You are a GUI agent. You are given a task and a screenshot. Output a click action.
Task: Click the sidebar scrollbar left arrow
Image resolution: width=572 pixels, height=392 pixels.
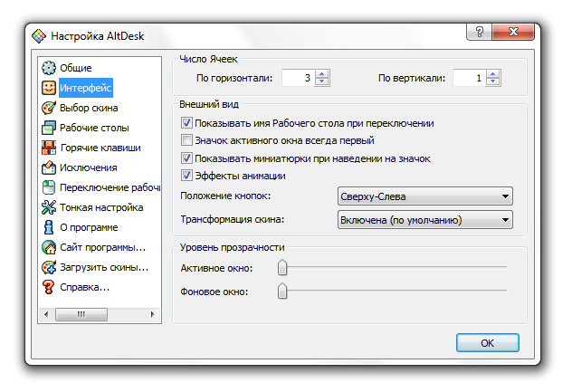(46, 314)
